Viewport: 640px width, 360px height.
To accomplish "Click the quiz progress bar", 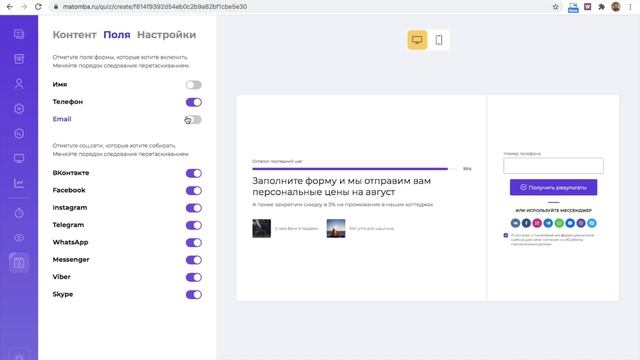I will click(x=355, y=169).
